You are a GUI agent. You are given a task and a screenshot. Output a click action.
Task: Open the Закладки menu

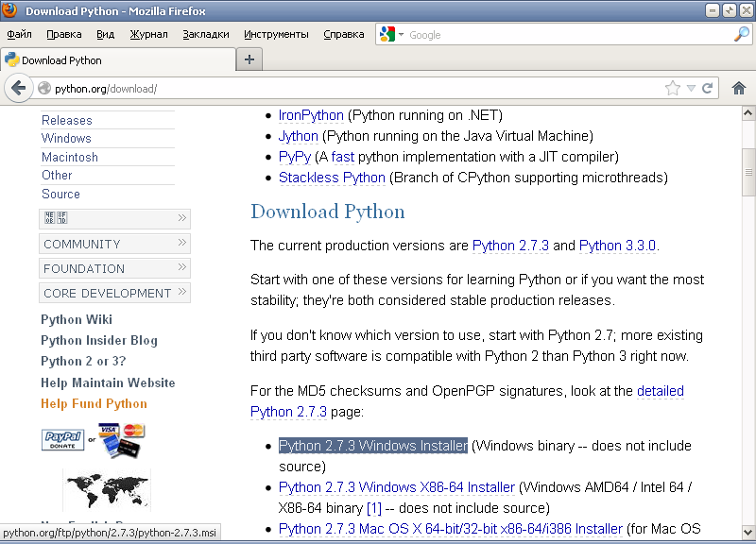coord(206,34)
